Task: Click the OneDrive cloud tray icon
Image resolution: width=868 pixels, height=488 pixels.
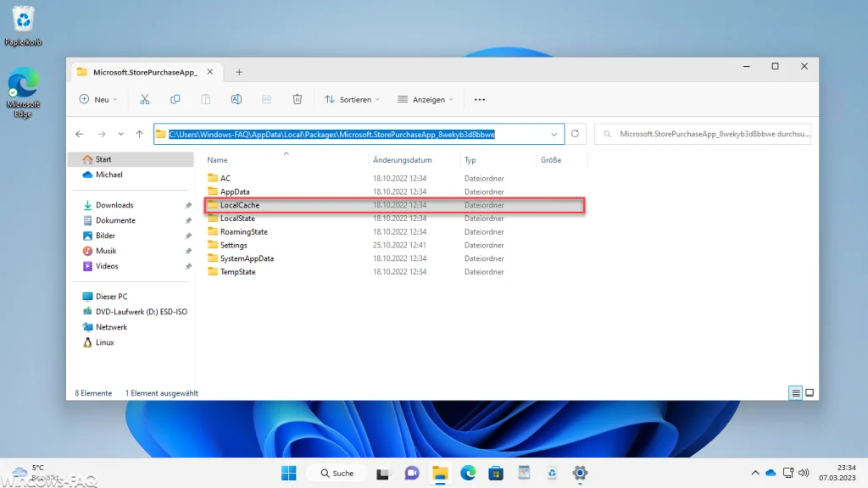Action: [x=771, y=473]
